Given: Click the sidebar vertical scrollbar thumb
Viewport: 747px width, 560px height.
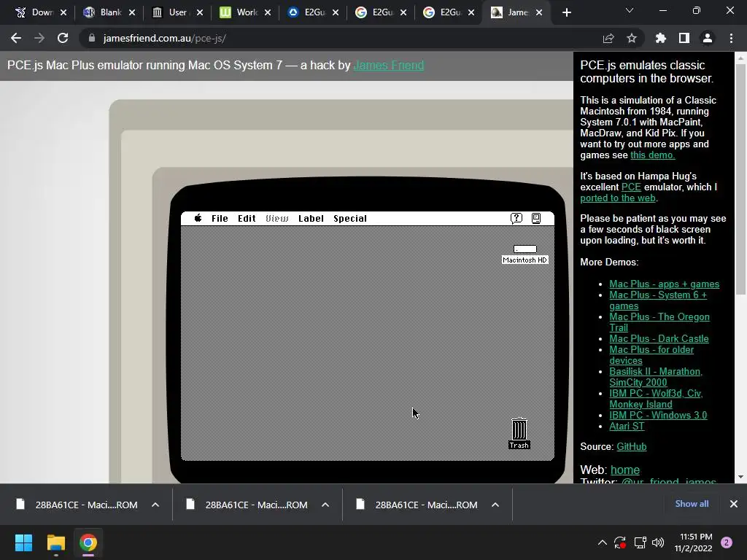Looking at the screenshot, I should [740, 180].
